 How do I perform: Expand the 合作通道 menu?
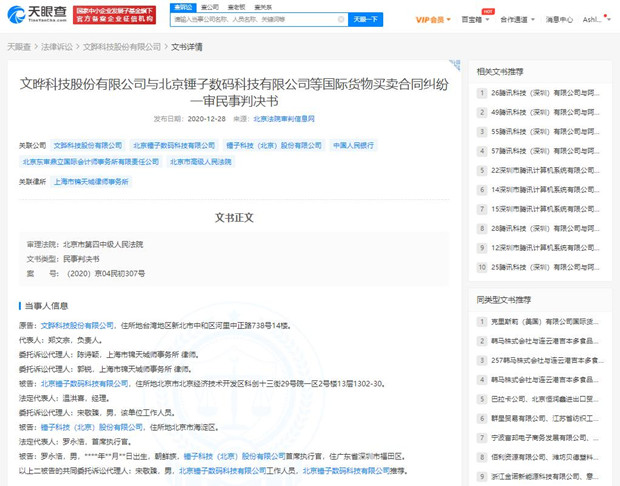click(x=517, y=19)
